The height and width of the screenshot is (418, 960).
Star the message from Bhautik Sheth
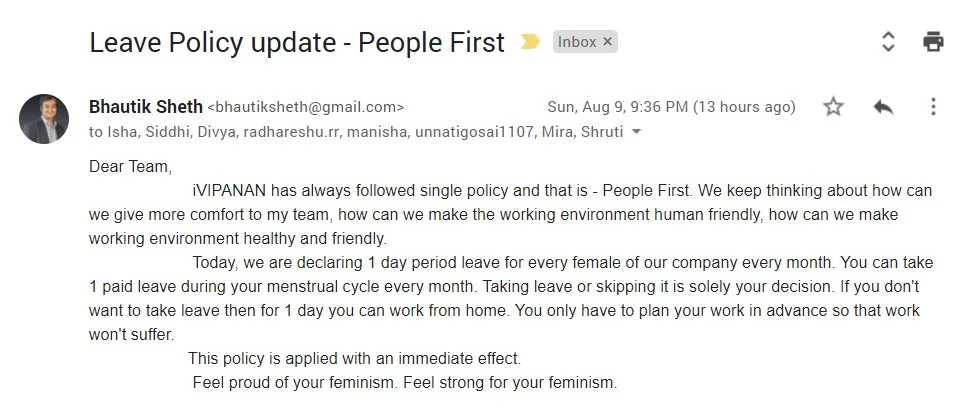pos(833,107)
